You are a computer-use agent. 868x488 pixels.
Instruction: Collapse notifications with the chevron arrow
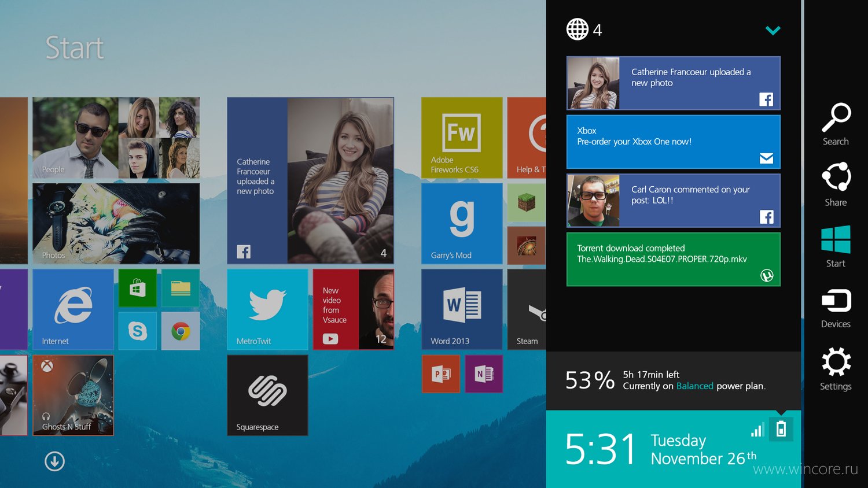(x=773, y=30)
